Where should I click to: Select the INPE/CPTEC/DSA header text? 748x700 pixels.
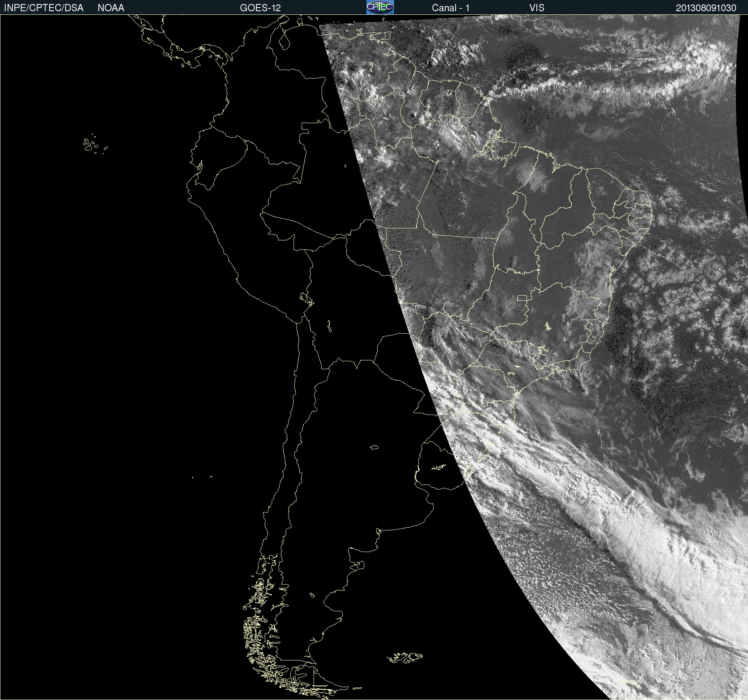[x=44, y=8]
